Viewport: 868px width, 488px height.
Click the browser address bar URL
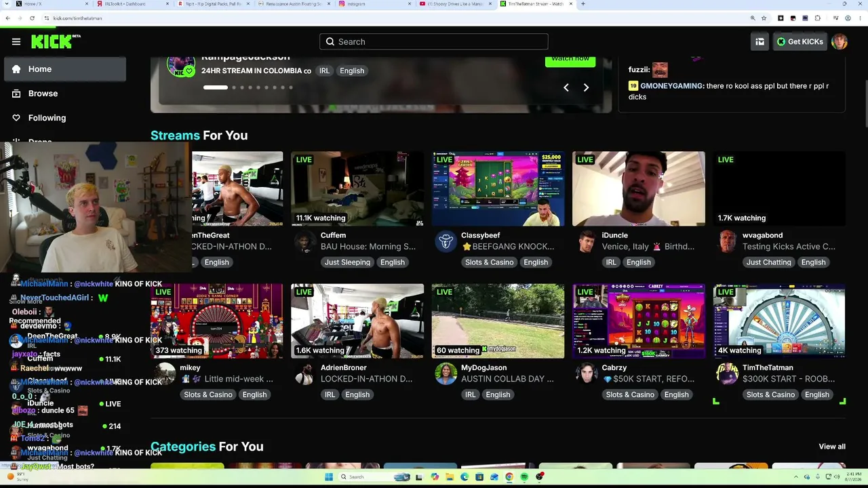point(78,18)
